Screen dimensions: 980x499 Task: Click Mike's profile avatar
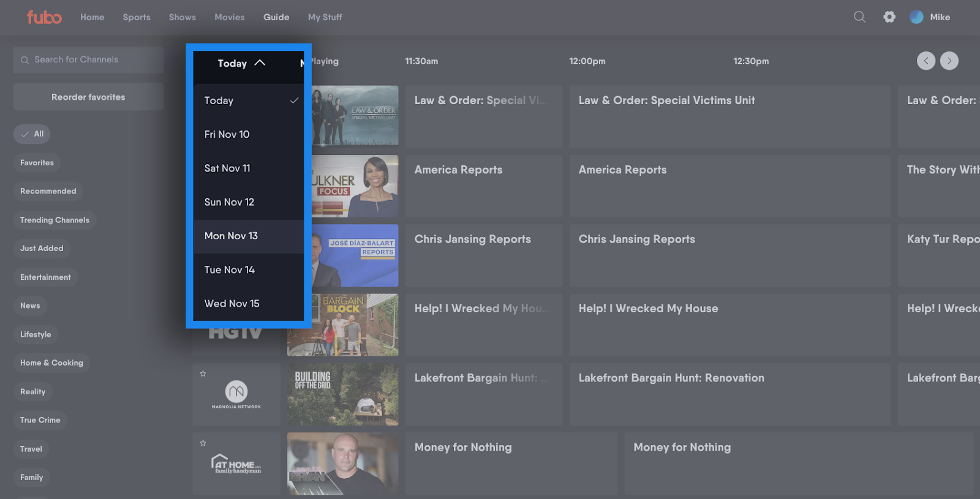click(x=916, y=17)
